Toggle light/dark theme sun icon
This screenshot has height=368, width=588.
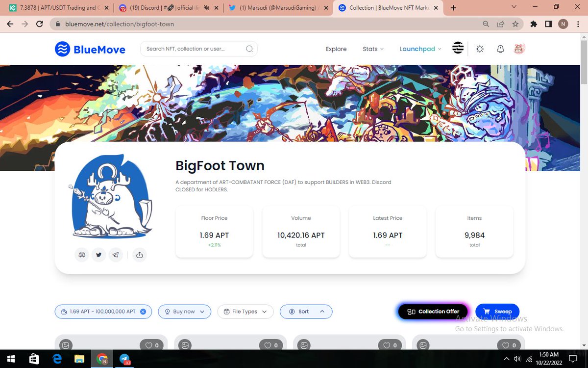tap(480, 49)
